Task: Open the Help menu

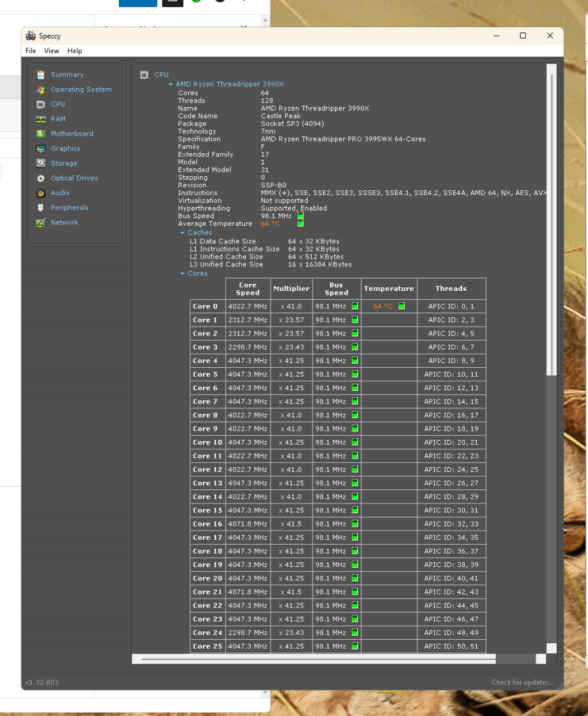Action: tap(74, 50)
